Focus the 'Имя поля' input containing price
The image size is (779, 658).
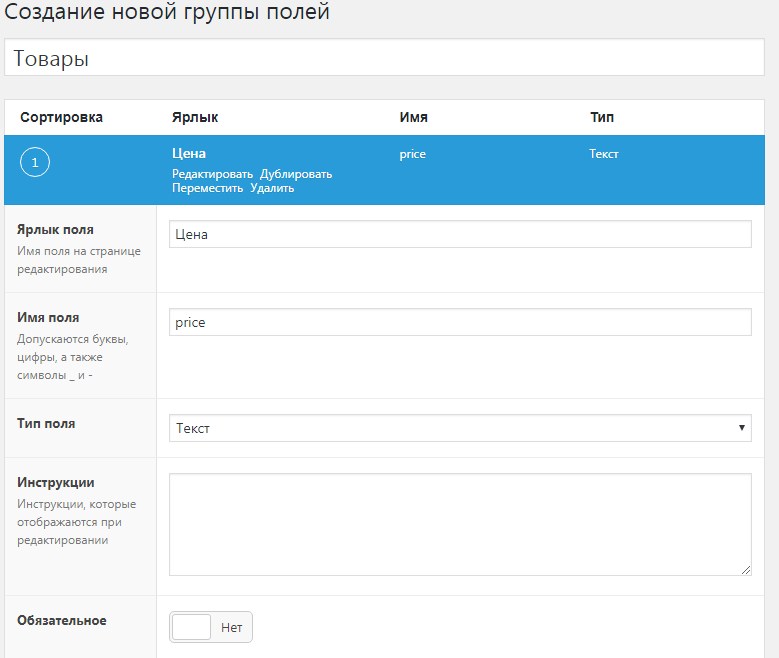[460, 322]
